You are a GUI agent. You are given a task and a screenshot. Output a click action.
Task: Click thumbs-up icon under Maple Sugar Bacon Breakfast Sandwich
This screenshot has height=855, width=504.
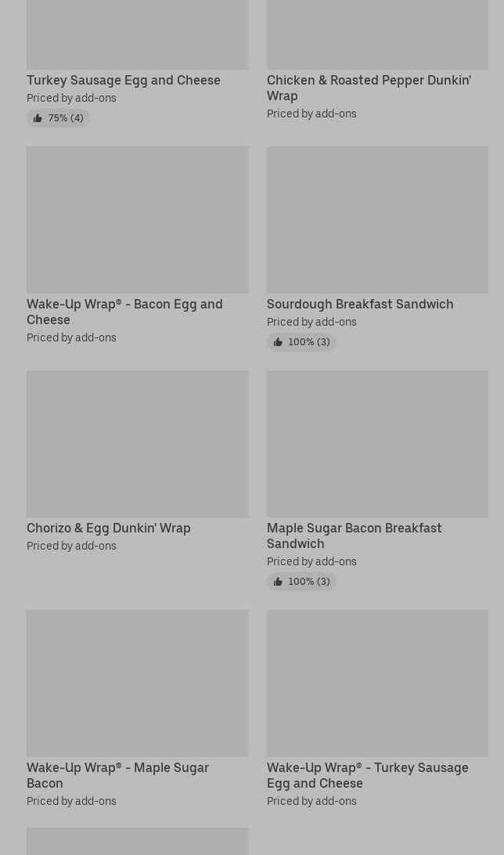click(278, 582)
